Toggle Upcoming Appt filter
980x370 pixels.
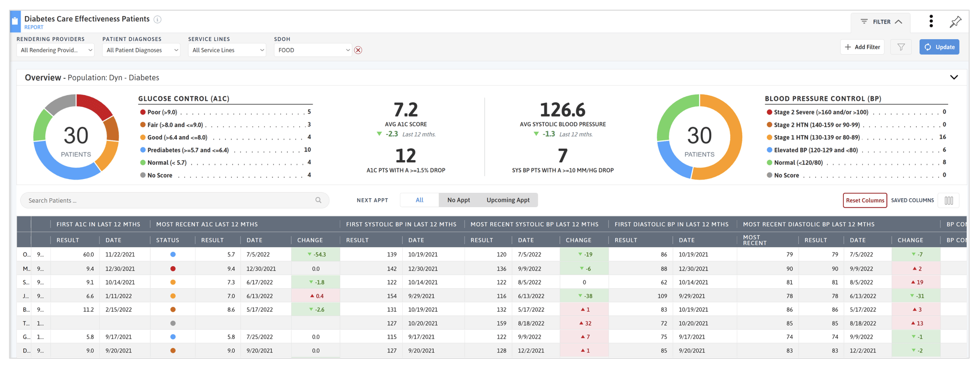(508, 200)
